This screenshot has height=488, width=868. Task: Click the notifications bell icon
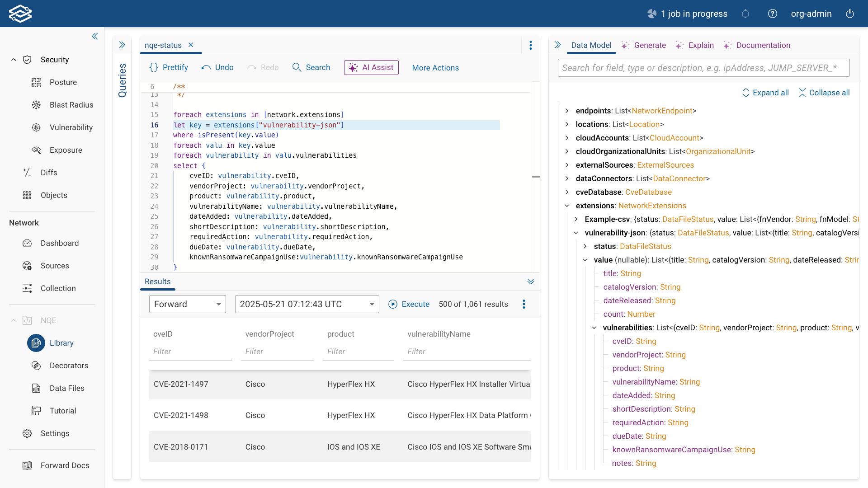[x=745, y=14]
